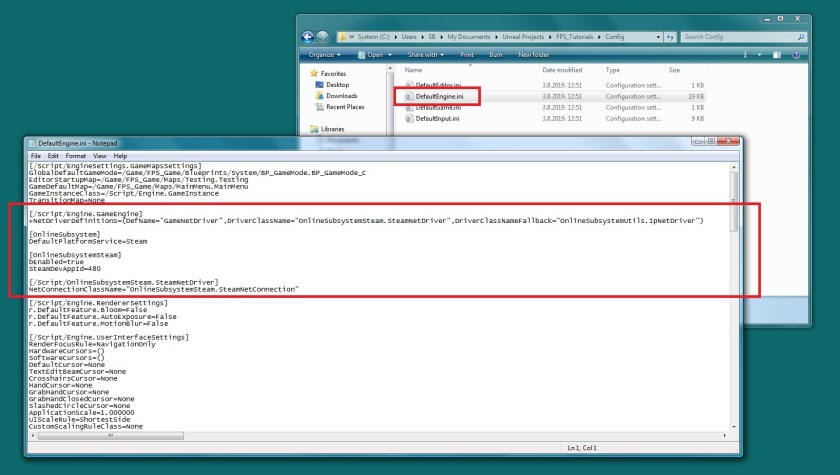Screen dimensions: 840x475
Task: Open the Desktop favorite in the sidebar
Action: click(340, 85)
